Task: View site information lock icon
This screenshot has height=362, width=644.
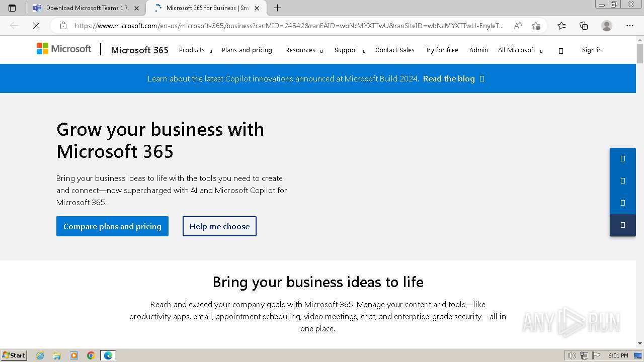Action: [63, 26]
